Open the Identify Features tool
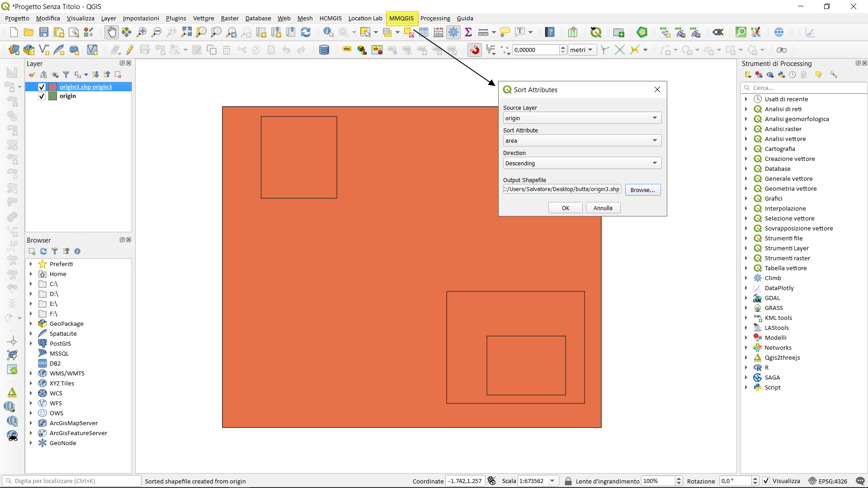The width and height of the screenshot is (868, 488). pos(328,32)
